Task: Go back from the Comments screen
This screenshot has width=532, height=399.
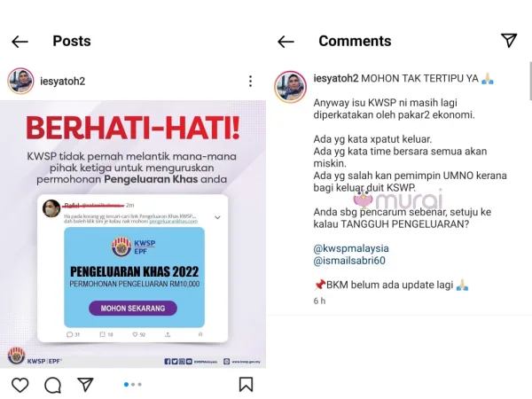Action: [x=286, y=42]
